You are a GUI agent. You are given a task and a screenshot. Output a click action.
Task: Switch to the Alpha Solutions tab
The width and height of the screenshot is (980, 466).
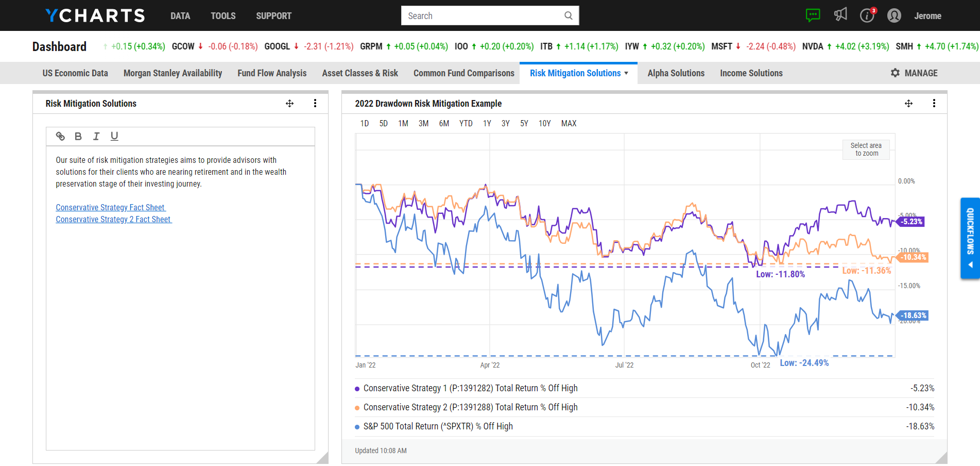pos(676,73)
